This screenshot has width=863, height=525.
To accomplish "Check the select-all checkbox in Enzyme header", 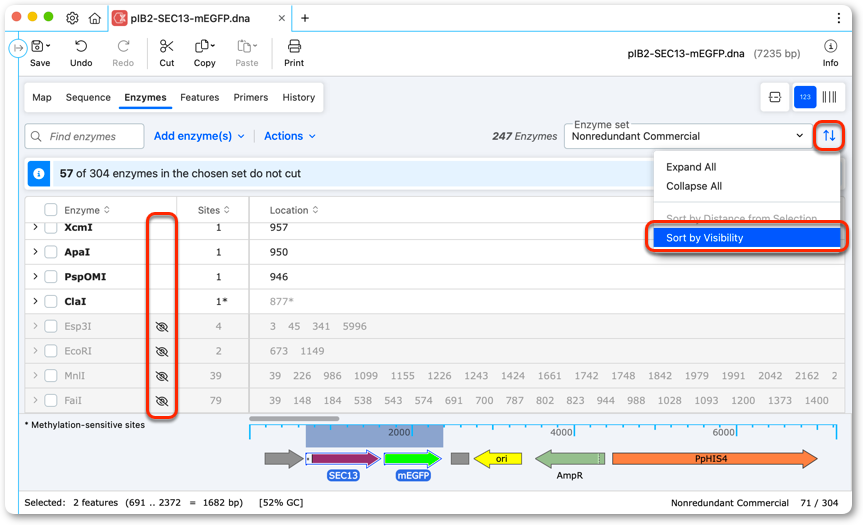I will 51,210.
